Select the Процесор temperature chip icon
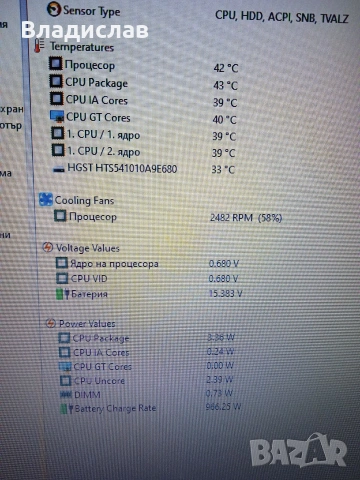Viewport: 360px width, 480px height. pos(56,63)
